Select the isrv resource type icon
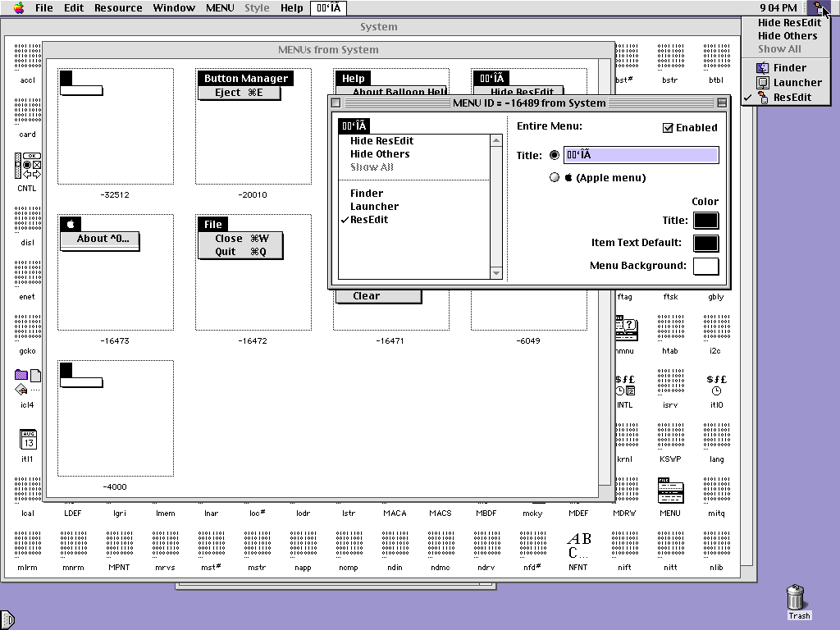The width and height of the screenshot is (840, 630). 671,382
